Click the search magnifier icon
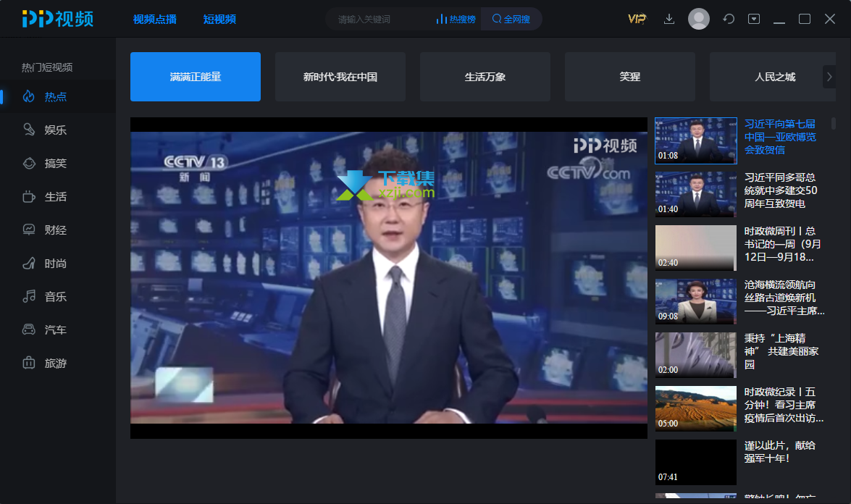Viewport: 851px width, 504px height. (497, 19)
